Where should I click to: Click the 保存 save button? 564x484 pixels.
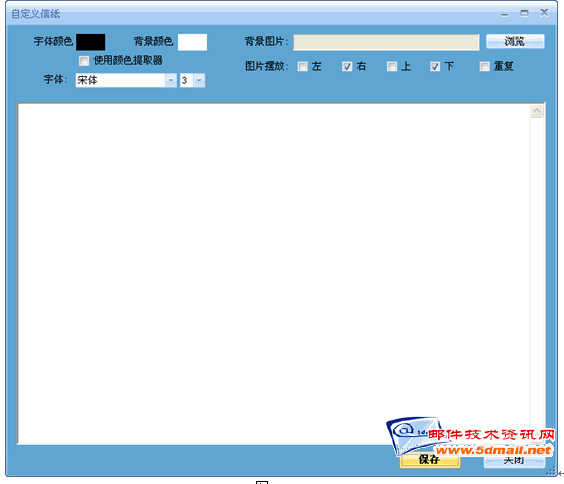point(430,460)
